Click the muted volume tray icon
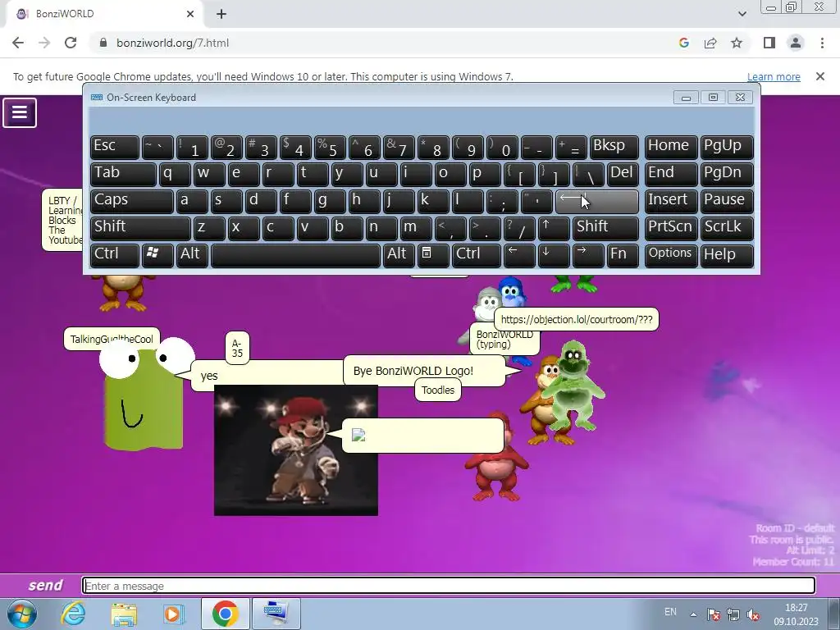The height and width of the screenshot is (630, 840). click(753, 614)
